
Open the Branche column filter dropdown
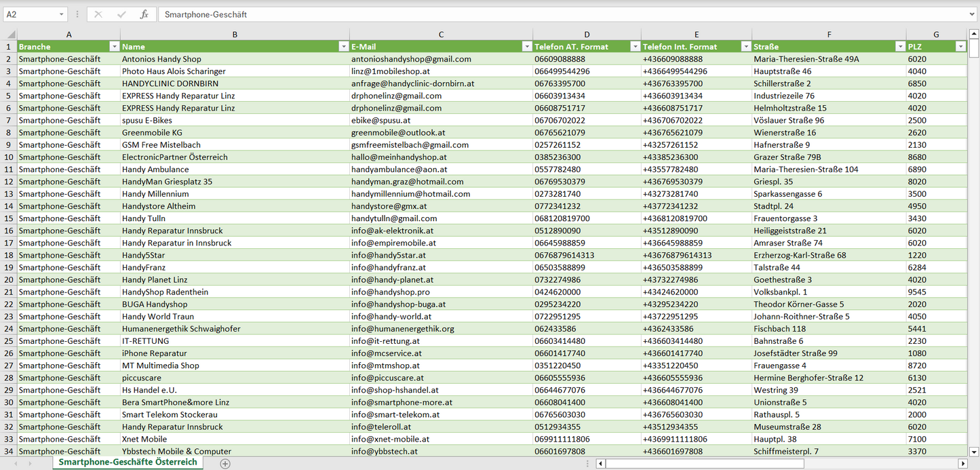click(114, 47)
